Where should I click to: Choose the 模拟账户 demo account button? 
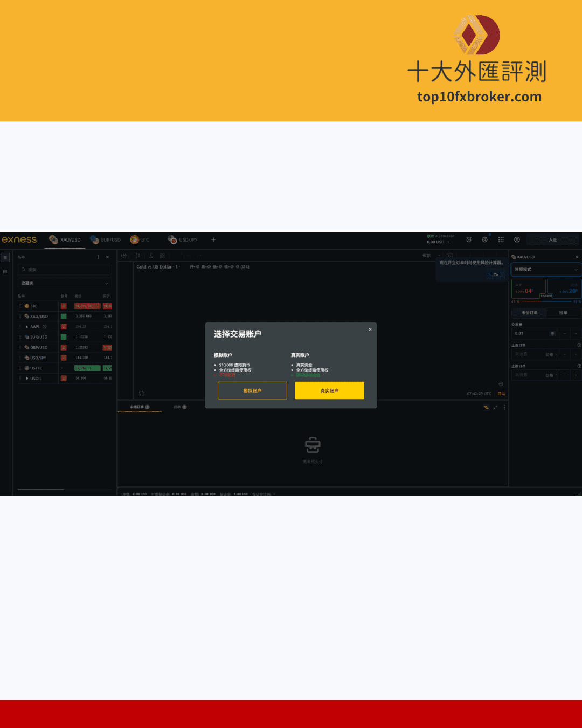252,390
